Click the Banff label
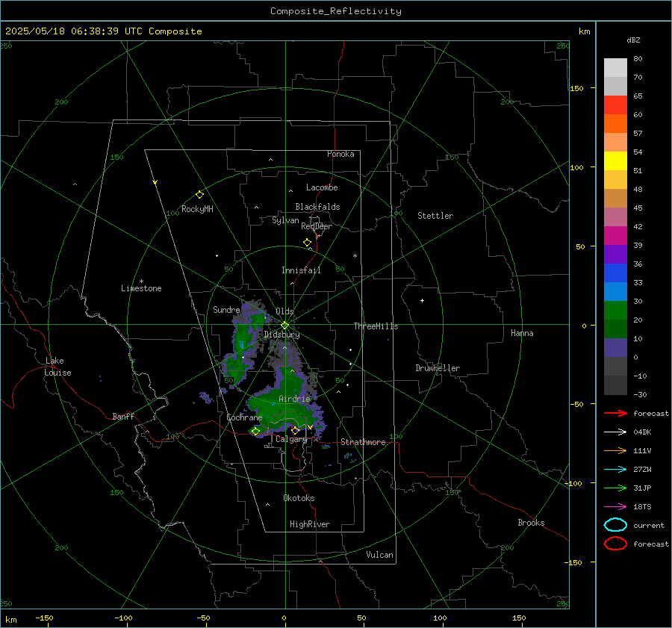 coord(123,417)
